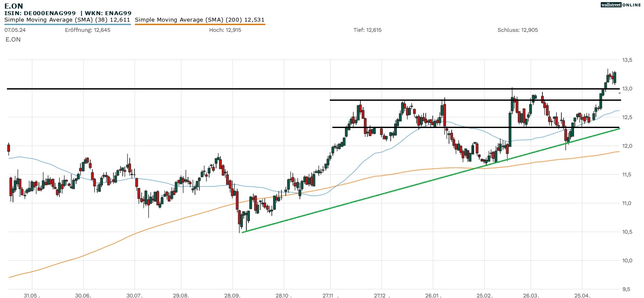
Task: Click the wallstreet ONLINE logo
Action: (621, 5)
